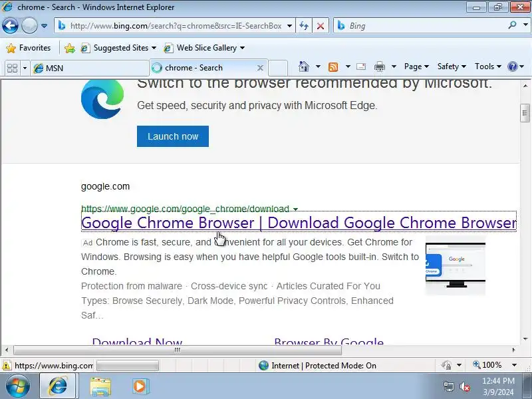Click the taskbar clock 12:44 PM
Screen dimensions: 532x399
point(498,380)
